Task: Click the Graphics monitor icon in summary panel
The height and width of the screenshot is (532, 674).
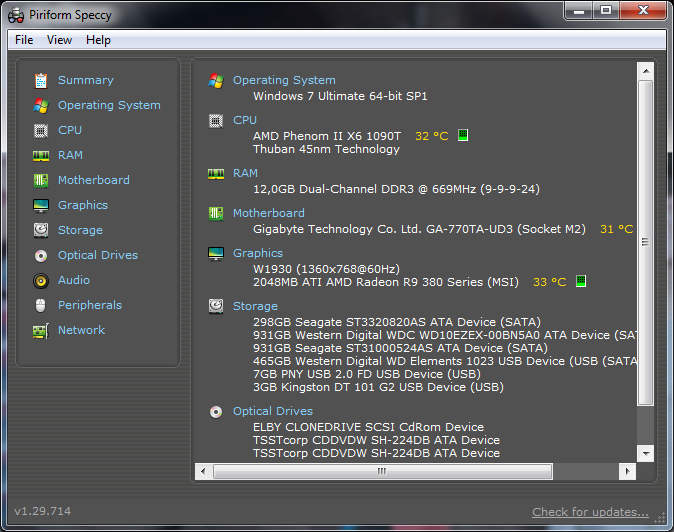Action: click(x=216, y=254)
